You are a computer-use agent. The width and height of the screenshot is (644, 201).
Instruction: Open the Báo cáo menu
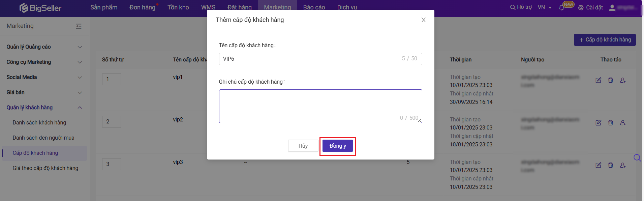click(x=314, y=7)
